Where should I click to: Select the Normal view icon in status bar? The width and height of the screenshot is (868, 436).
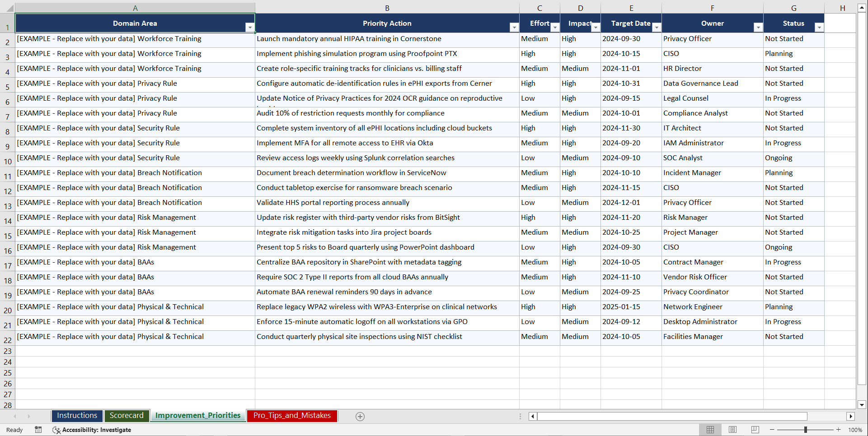[x=710, y=430]
